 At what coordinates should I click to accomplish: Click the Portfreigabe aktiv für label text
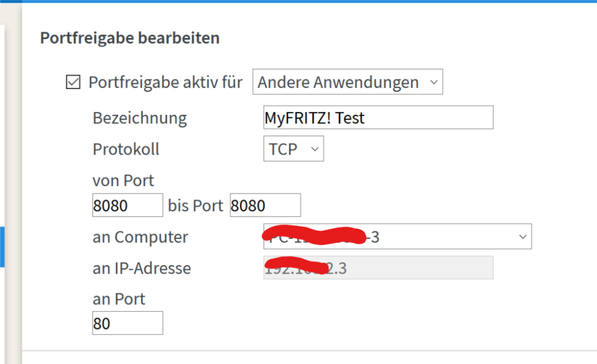click(x=165, y=82)
